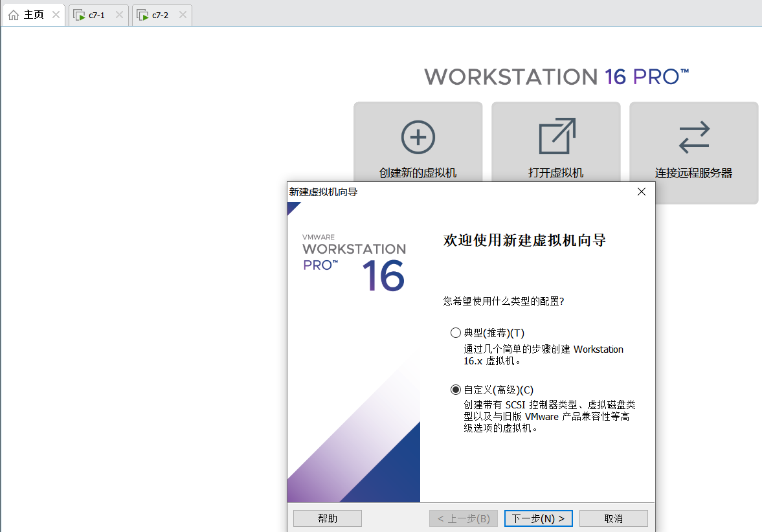Viewport: 762px width, 532px height.
Task: Switch to the c7-2 tab
Action: 162,15
